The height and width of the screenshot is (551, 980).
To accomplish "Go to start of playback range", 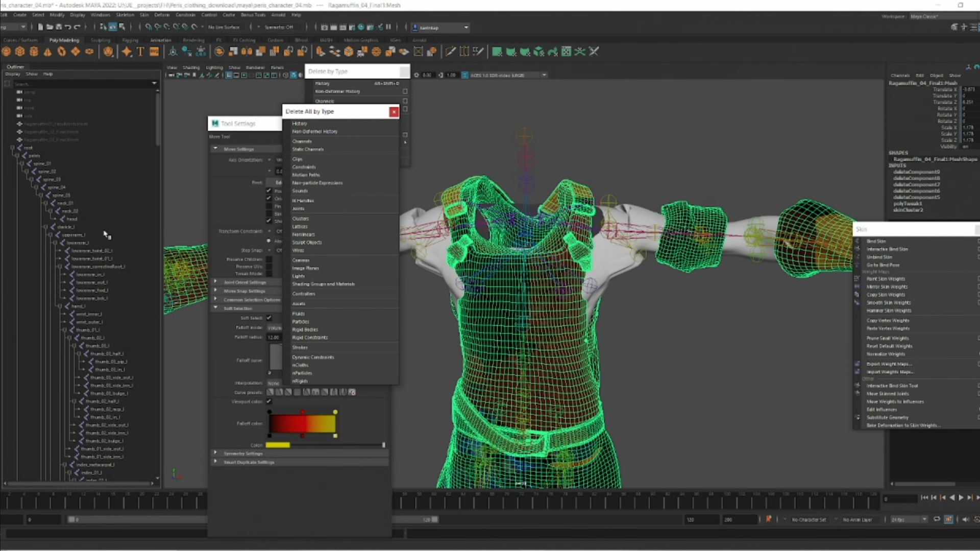I will pyautogui.click(x=924, y=497).
